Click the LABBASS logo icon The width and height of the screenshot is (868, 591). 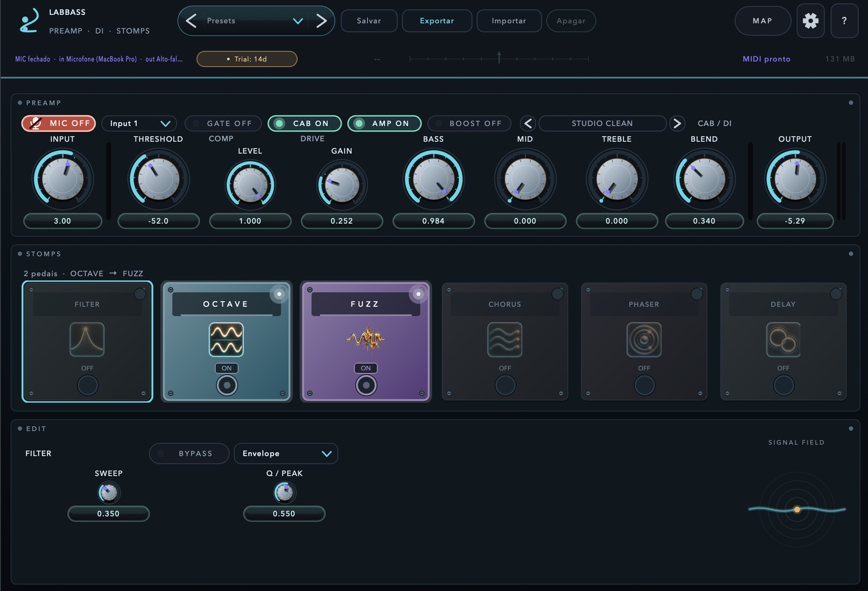pyautogui.click(x=29, y=20)
